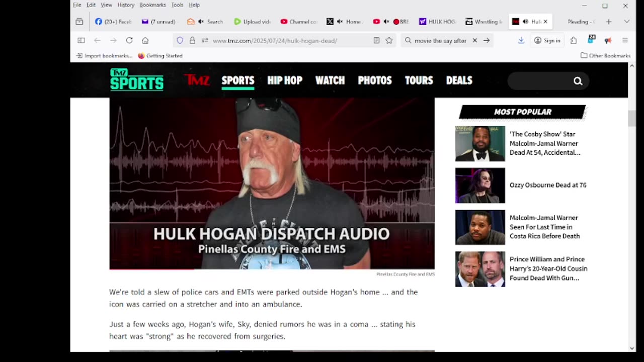The image size is (644, 362).
Task: Sign in to Firefox account
Action: tap(547, 40)
